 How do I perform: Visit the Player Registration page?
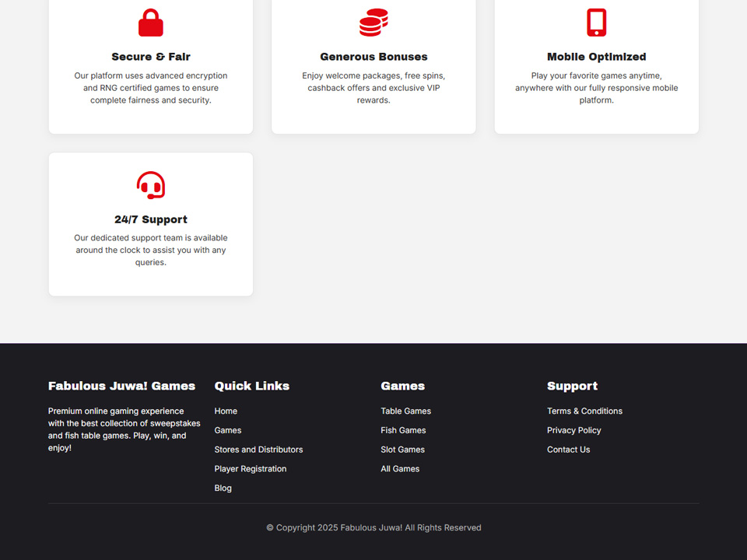point(251,469)
